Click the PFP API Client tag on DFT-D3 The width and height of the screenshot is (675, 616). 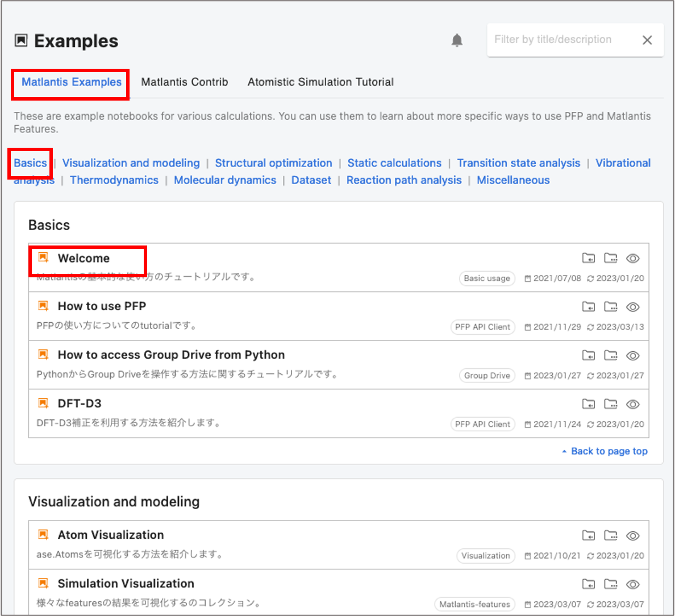click(482, 424)
